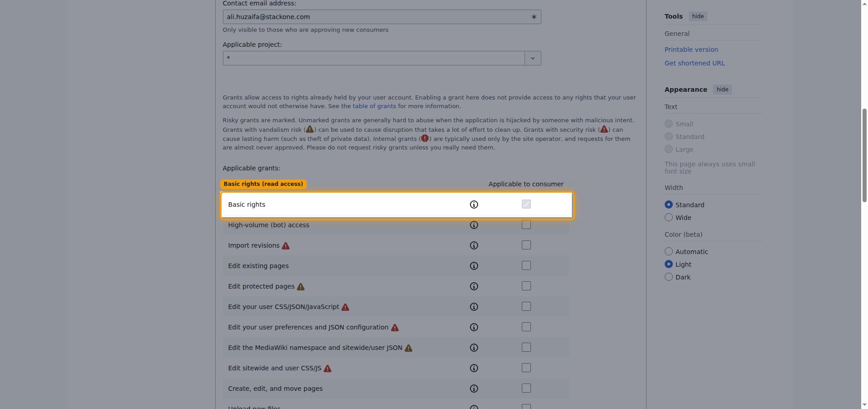Open info for user preferences and JSON configuration
This screenshot has height=409, width=868.
[x=474, y=327]
